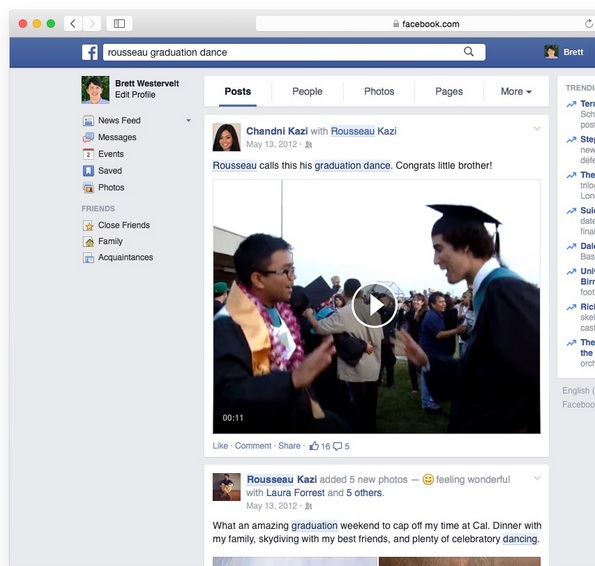Click Edit Profile link
The image size is (595, 566).
[x=135, y=95]
